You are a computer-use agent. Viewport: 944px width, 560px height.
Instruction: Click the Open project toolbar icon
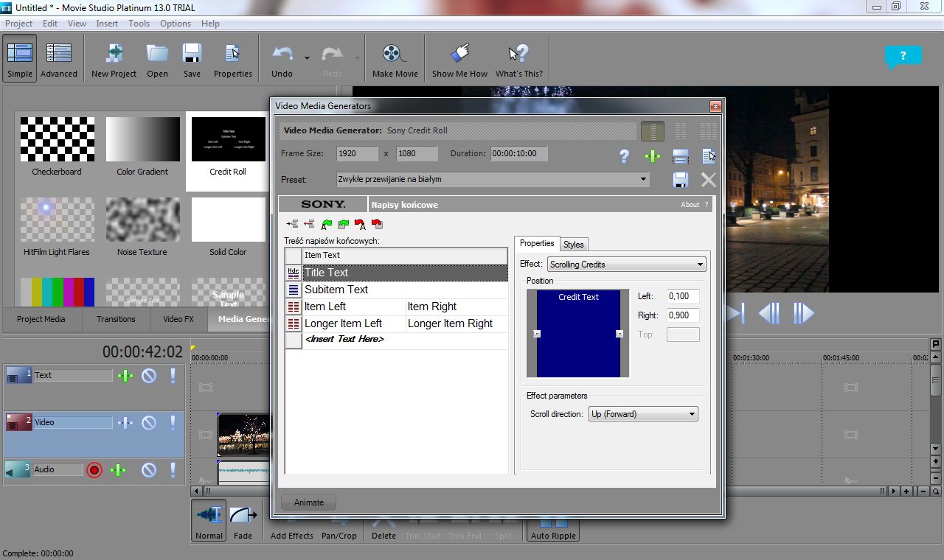point(157,59)
